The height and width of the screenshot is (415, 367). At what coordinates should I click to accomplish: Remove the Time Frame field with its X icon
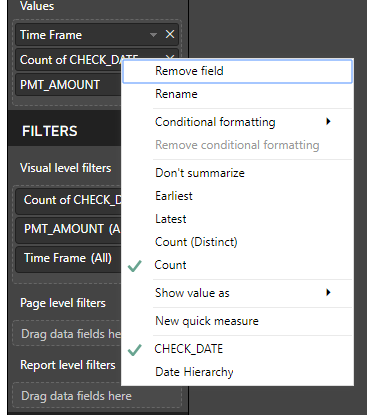(x=170, y=34)
